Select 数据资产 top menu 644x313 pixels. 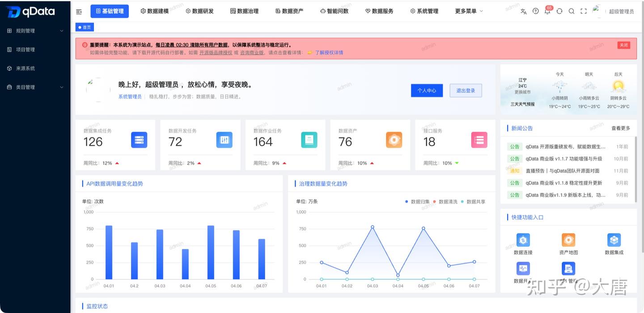tap(289, 11)
